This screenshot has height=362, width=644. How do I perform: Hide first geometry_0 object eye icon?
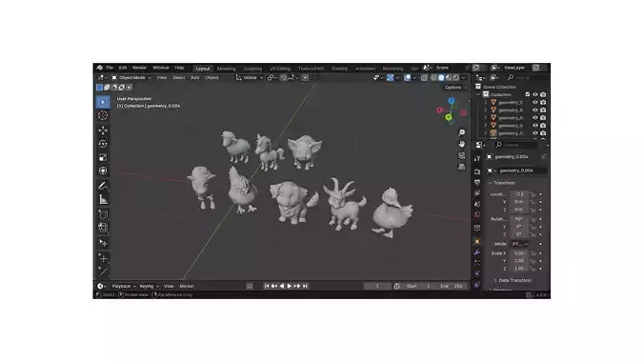click(x=535, y=102)
